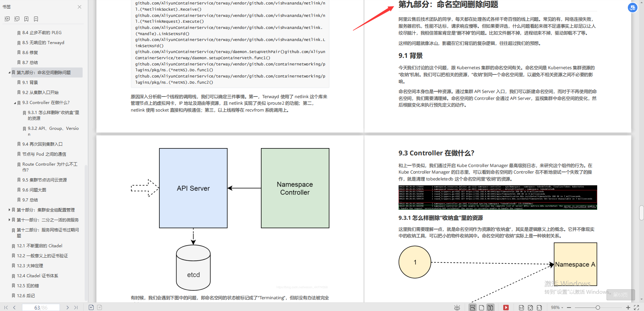
Task: Open bookmark 9.3.2 API、Group、Version
Action: click(53, 131)
